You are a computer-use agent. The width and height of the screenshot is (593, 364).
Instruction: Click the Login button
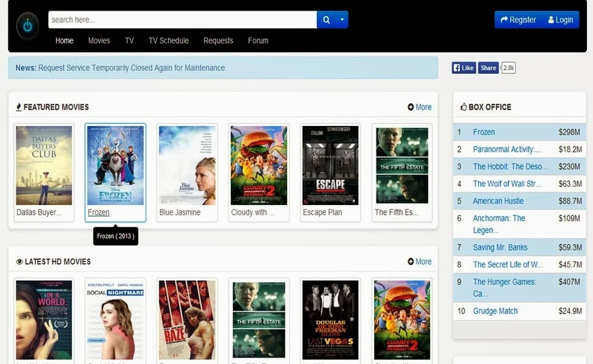pos(561,20)
